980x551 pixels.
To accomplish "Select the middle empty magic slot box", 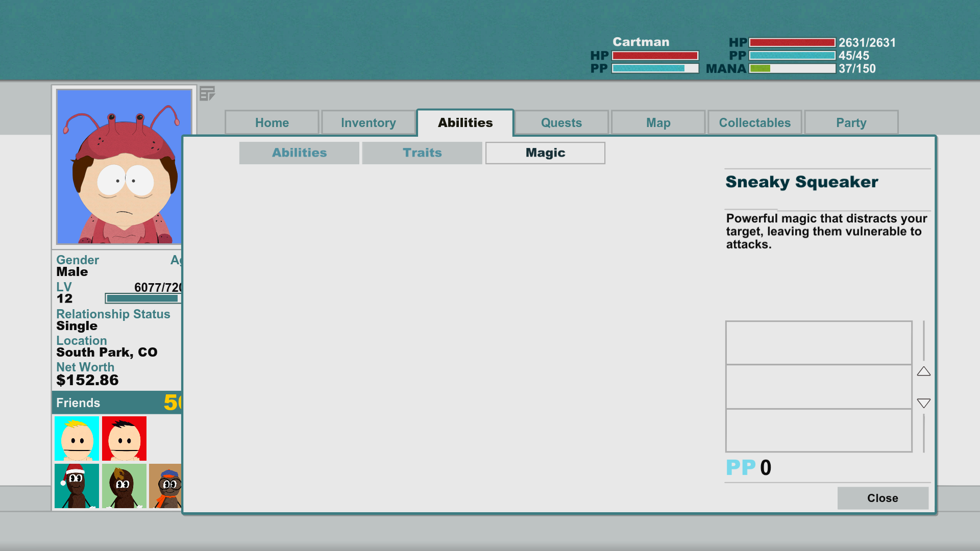I will 819,386.
